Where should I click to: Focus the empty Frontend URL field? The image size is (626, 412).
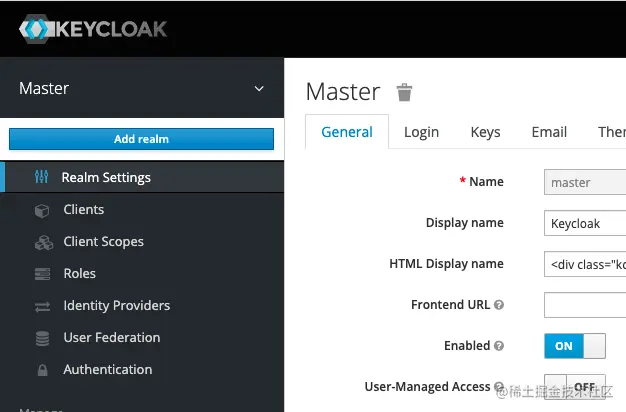coord(585,305)
